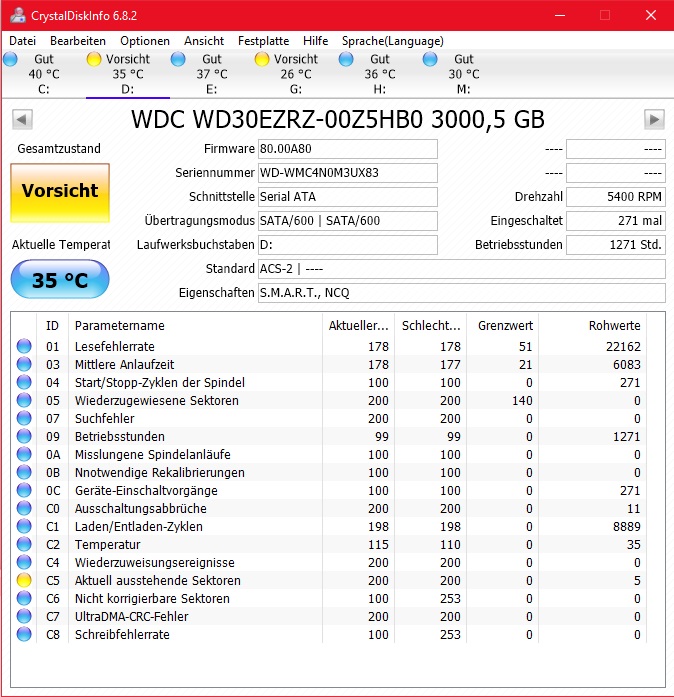Select drive D: yellow caution orb

(x=94, y=59)
